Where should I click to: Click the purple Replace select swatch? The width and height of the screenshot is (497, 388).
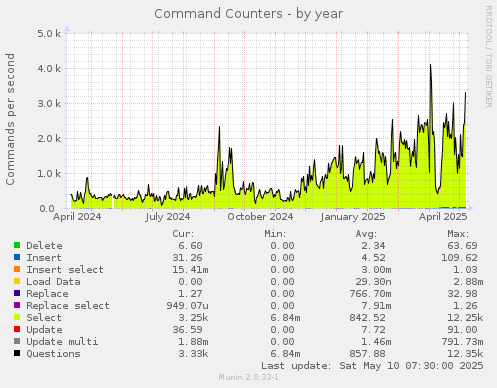pos(17,305)
